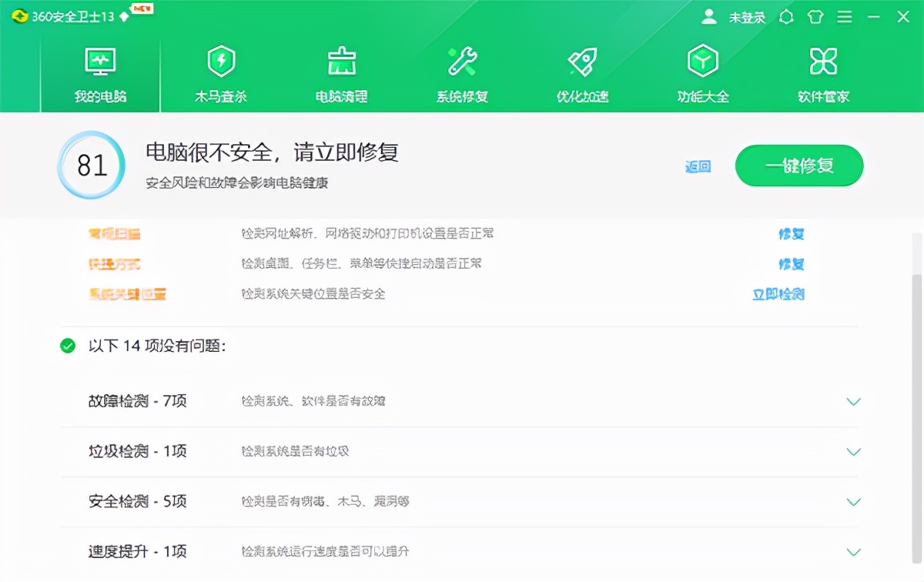924x582 pixels.
Task: Launch 优化加速 with the rocket icon
Action: pyautogui.click(x=581, y=73)
